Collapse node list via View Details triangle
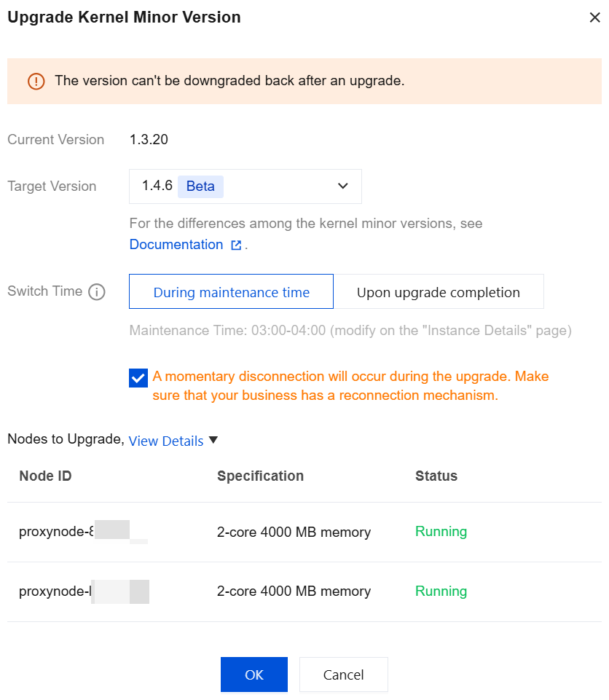This screenshot has width=609, height=700. pyautogui.click(x=213, y=440)
